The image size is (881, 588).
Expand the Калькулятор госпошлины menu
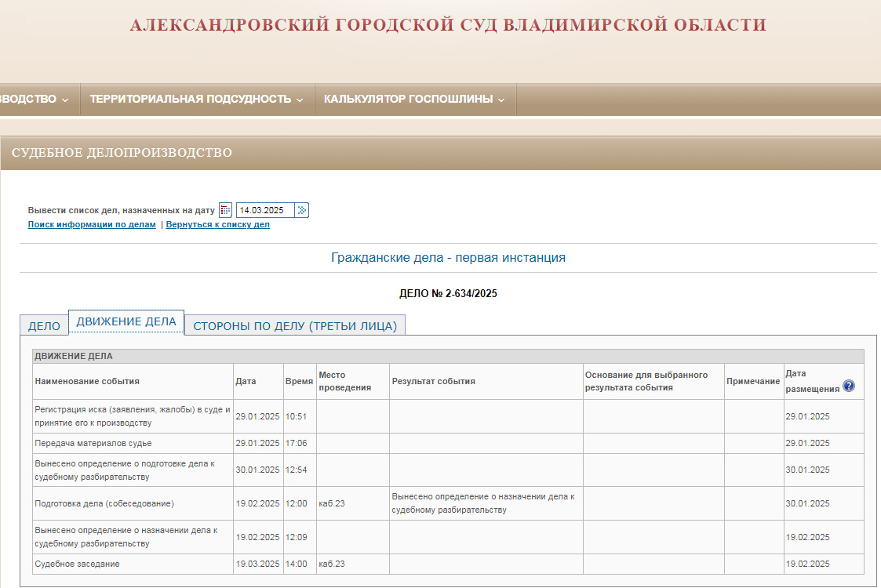(x=415, y=99)
